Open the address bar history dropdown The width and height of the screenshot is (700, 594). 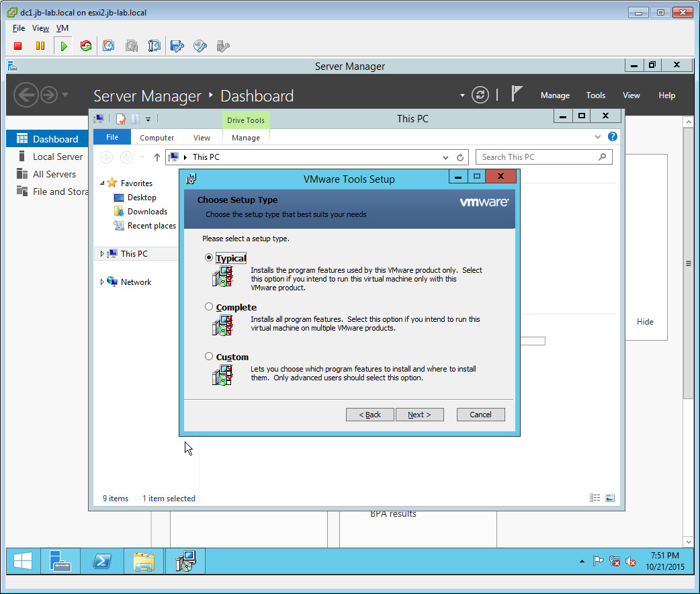tap(446, 157)
